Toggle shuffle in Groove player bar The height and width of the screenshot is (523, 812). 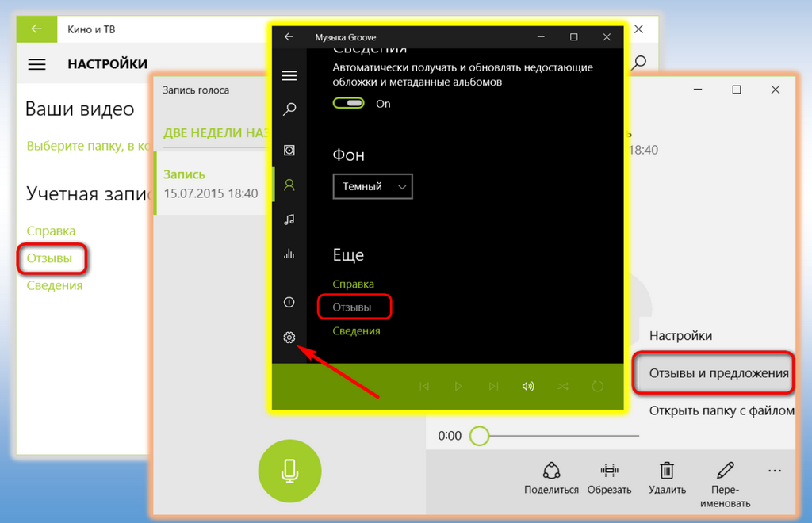(563, 387)
